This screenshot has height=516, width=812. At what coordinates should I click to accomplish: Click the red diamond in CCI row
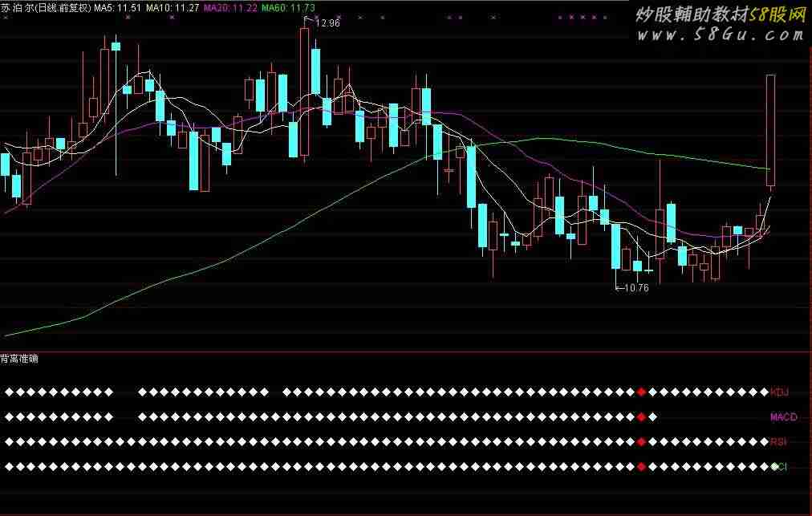[x=642, y=467]
